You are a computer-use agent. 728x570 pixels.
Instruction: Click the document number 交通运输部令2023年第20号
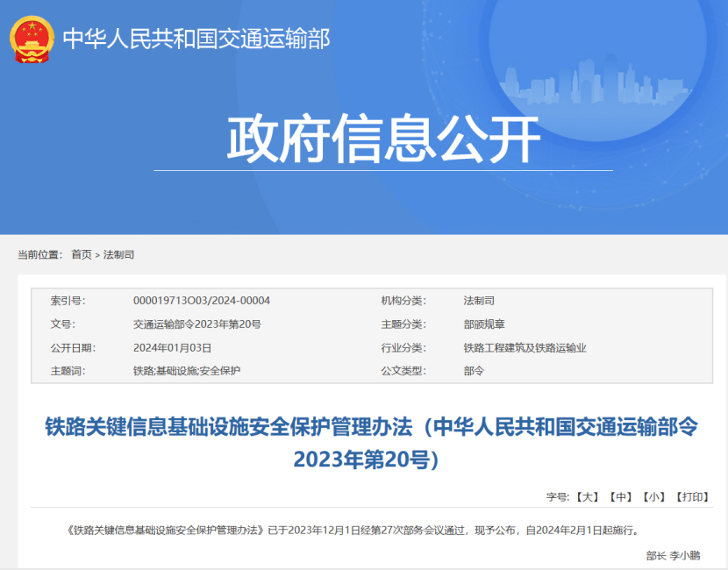[196, 324]
